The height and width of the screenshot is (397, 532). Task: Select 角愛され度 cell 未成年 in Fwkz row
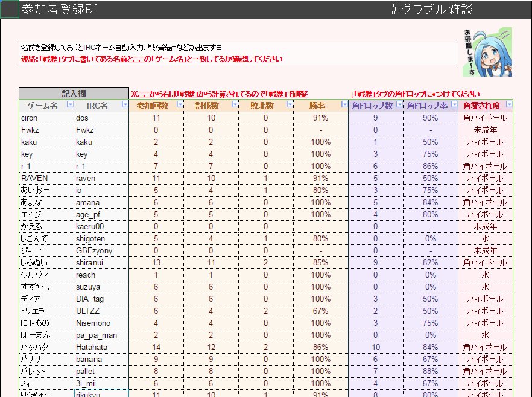click(486, 130)
